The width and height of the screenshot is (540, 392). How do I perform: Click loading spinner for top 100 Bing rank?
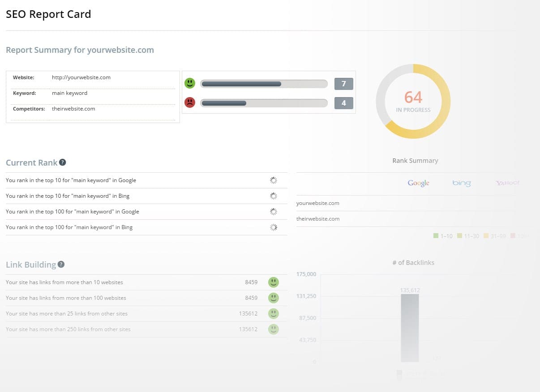click(274, 227)
